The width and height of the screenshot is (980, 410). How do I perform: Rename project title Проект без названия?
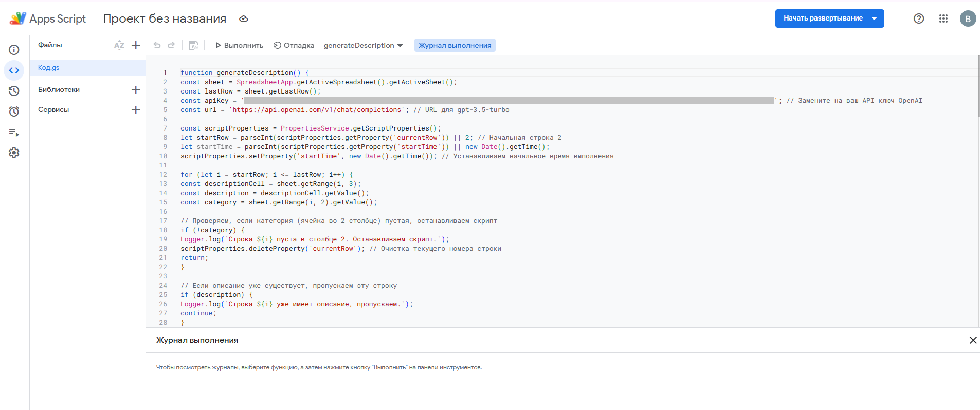[x=165, y=18]
